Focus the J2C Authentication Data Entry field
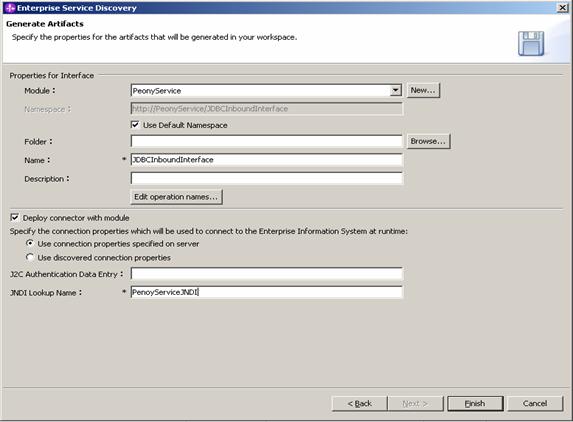The image size is (573, 422). pyautogui.click(x=267, y=274)
